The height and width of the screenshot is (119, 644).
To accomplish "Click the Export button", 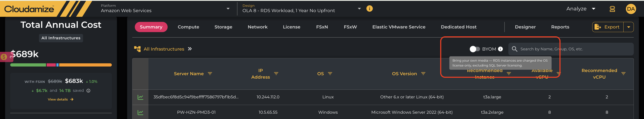I will (608, 27).
